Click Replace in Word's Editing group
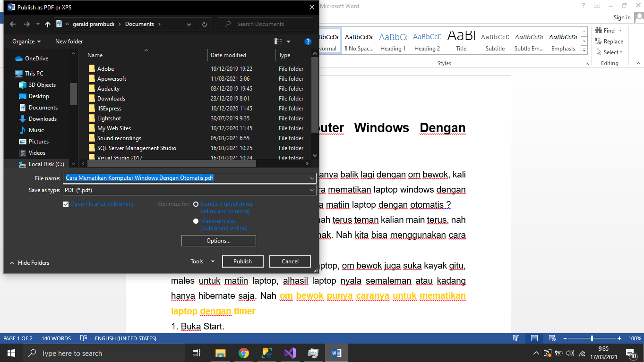Image resolution: width=644 pixels, height=362 pixels. point(609,42)
